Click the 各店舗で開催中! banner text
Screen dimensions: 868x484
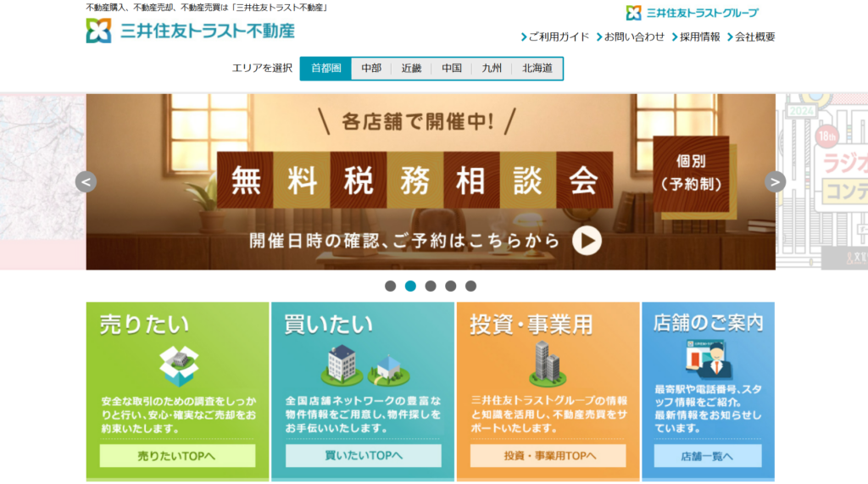(x=418, y=121)
